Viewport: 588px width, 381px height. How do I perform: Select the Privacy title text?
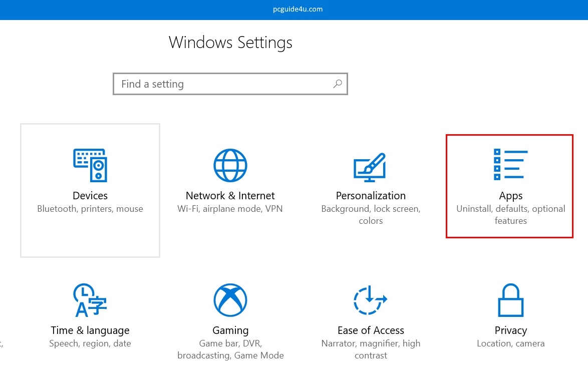tap(510, 330)
